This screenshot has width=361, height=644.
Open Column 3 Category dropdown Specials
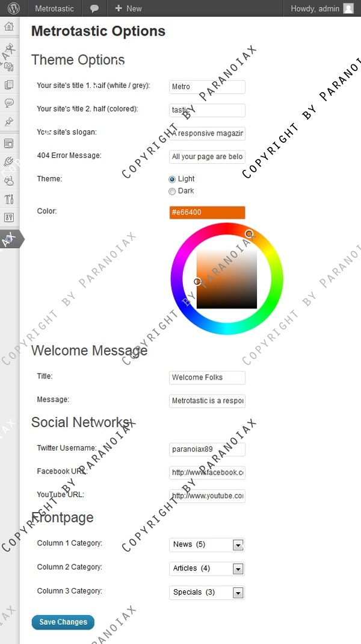pyautogui.click(x=207, y=592)
